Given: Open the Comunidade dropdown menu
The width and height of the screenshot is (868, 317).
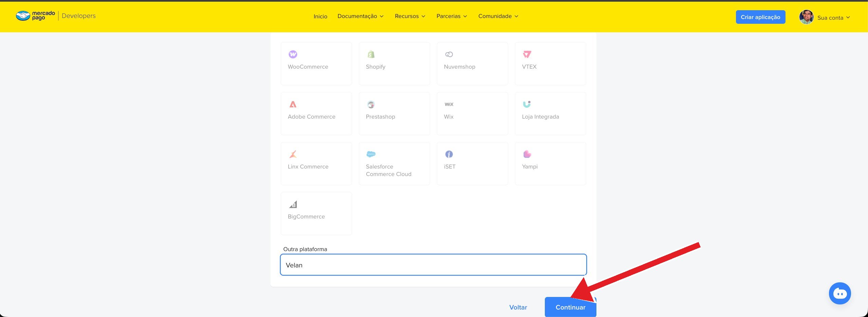Looking at the screenshot, I should [498, 16].
